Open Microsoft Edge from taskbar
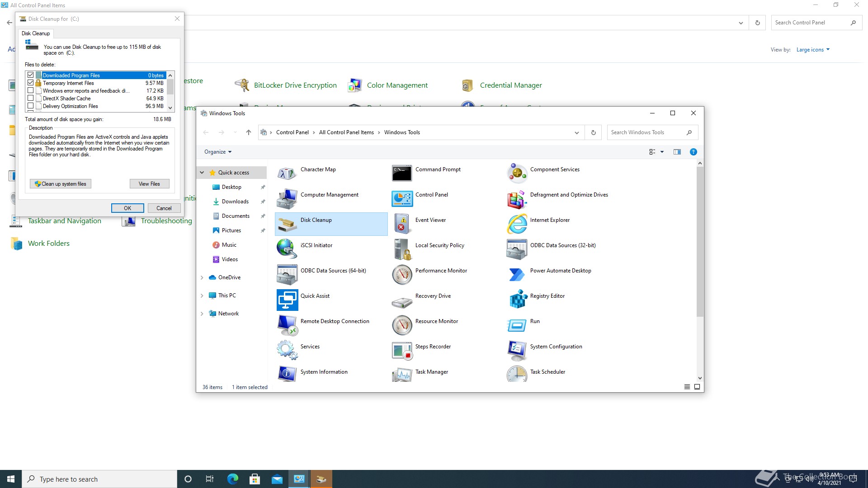Viewport: 868px width, 488px height. click(232, 479)
